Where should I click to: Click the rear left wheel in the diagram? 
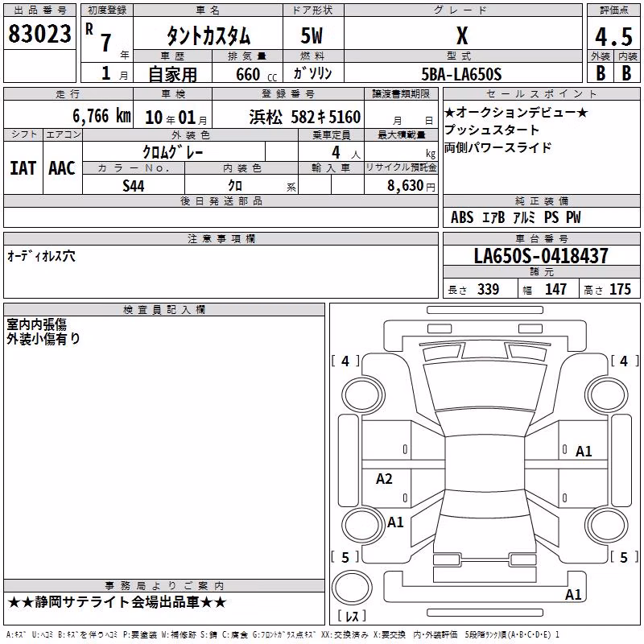click(x=363, y=525)
